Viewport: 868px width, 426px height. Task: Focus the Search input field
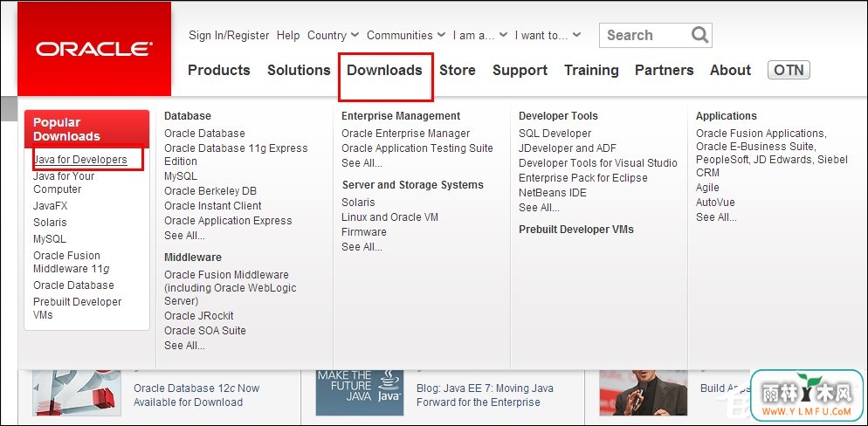tap(646, 36)
